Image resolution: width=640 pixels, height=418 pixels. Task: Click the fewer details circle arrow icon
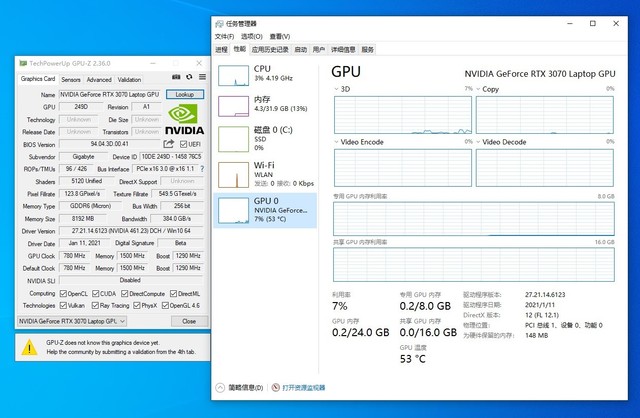pyautogui.click(x=220, y=387)
